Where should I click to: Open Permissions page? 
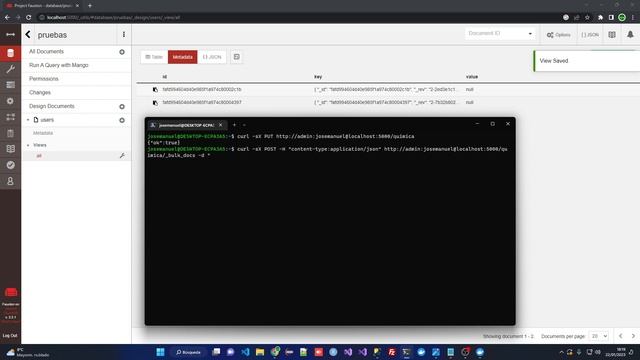click(x=44, y=79)
